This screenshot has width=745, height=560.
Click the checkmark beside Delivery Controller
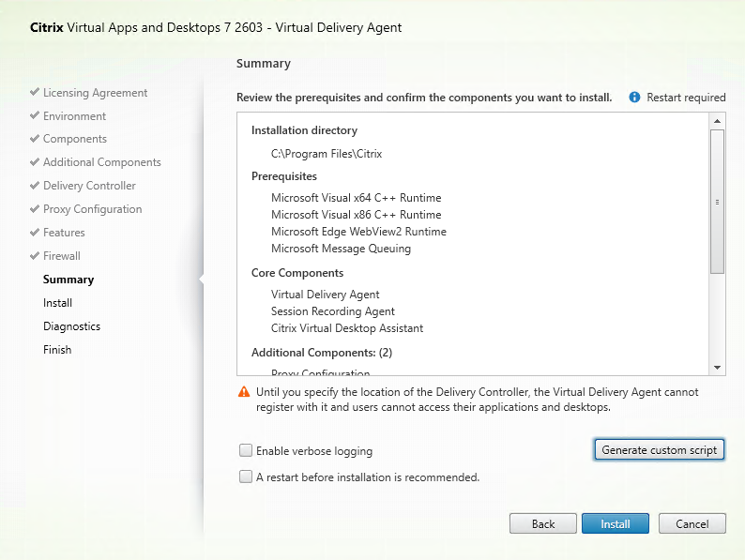click(x=34, y=185)
